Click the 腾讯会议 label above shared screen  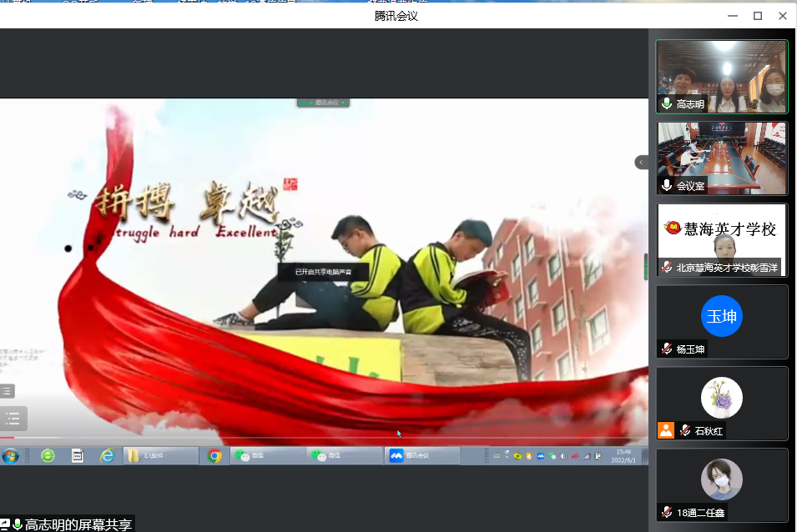[x=324, y=103]
